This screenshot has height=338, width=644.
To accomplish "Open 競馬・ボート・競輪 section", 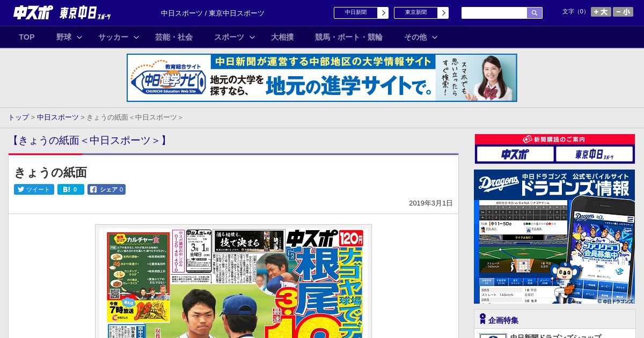I will (x=349, y=37).
